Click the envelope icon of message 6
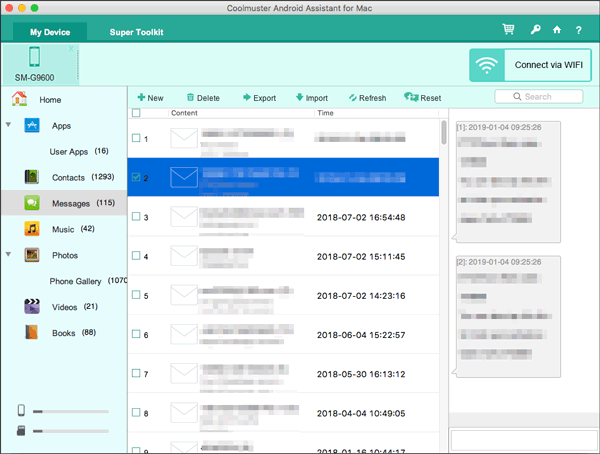Viewport: 600px width, 454px height. [184, 334]
